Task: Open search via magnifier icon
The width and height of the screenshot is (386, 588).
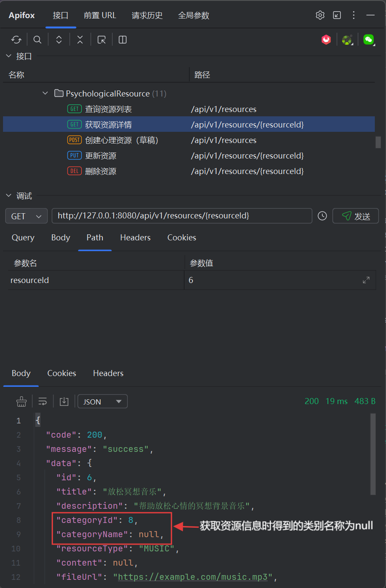Action: (x=37, y=40)
